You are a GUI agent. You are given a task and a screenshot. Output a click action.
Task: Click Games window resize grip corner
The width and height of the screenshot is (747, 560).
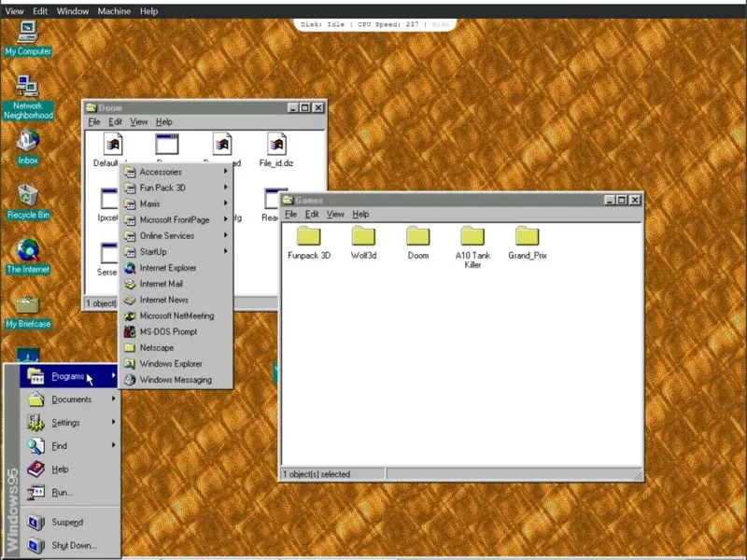638,475
